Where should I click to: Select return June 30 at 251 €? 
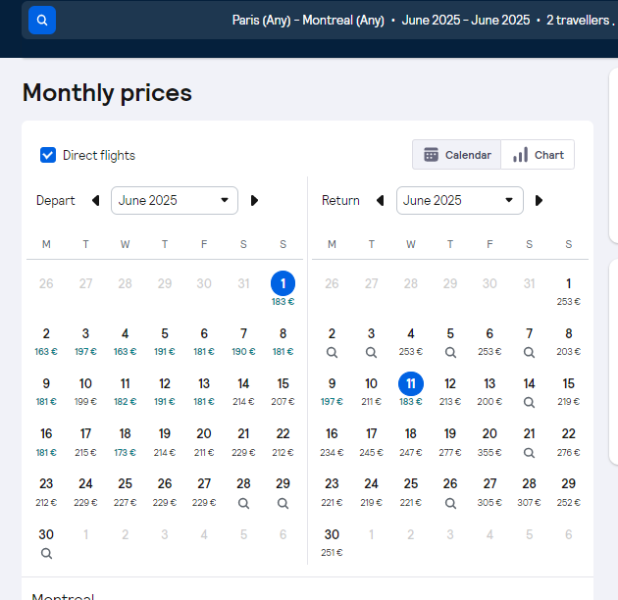[332, 542]
